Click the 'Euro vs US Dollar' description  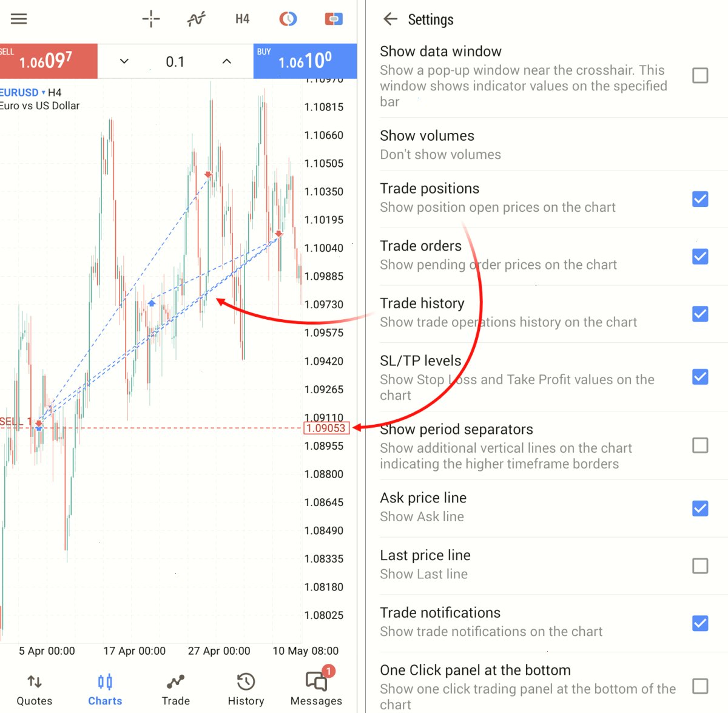click(40, 106)
